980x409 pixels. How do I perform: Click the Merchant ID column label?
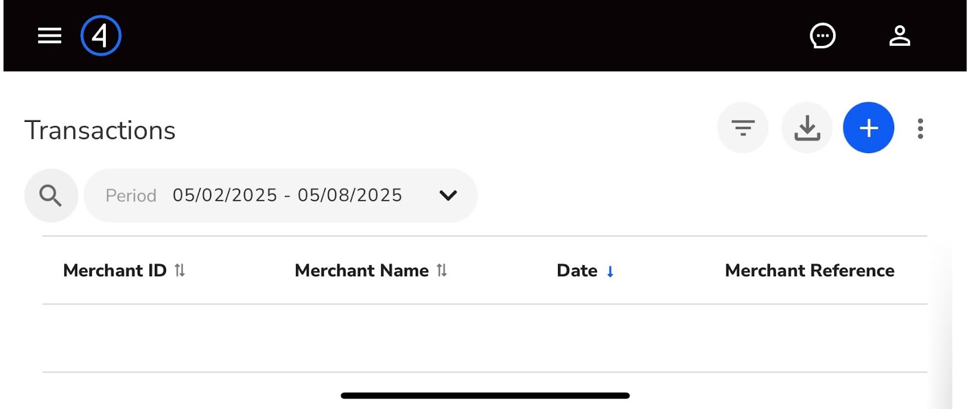(115, 271)
